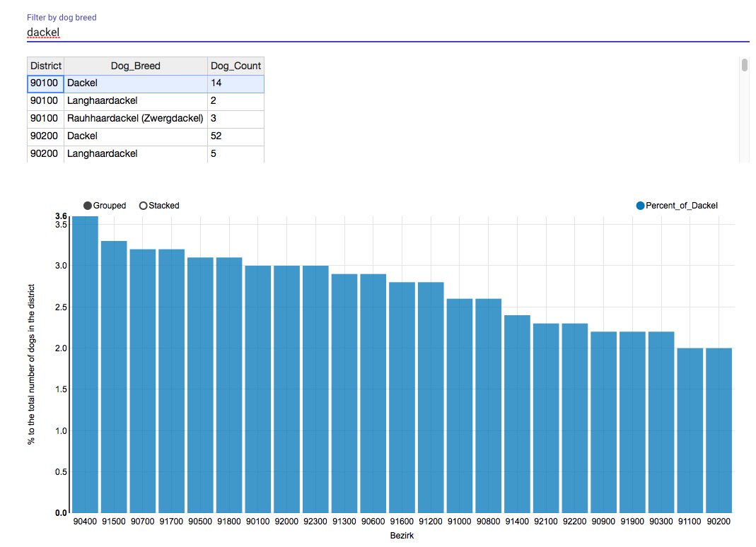This screenshot has height=547, width=756.
Task: Select the Stacked chart mode radio
Action: pos(143,206)
